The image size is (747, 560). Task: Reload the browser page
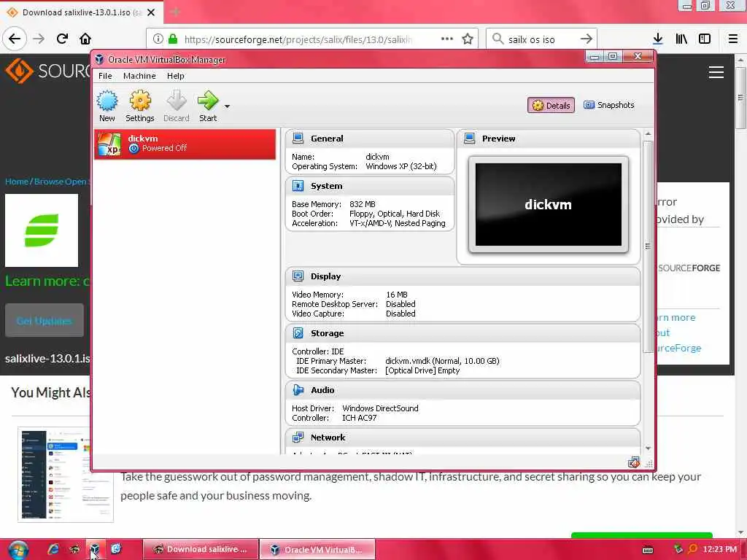tap(62, 39)
